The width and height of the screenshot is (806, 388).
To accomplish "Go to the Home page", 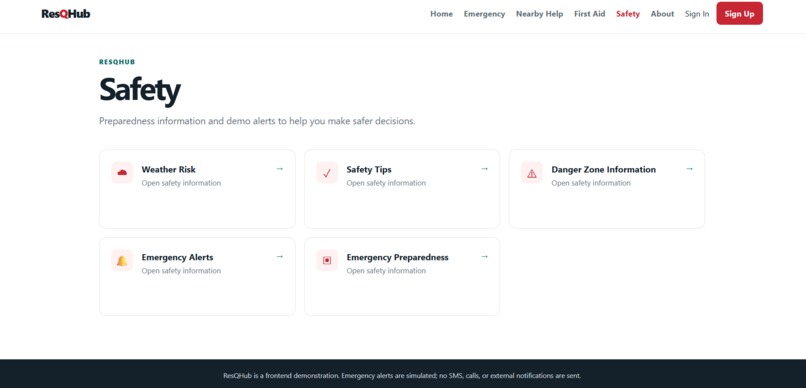I will pos(442,14).
